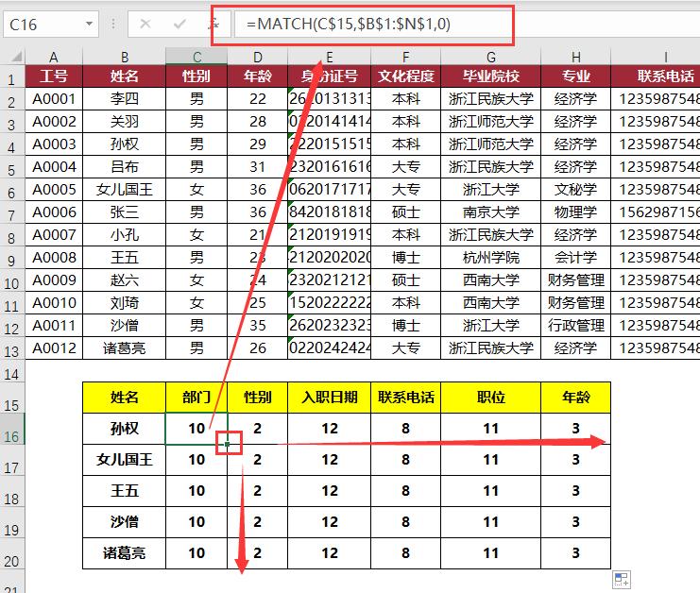Click yellow 姓名 header cell in row 15
Viewport: 700px width, 593px height.
(124, 398)
